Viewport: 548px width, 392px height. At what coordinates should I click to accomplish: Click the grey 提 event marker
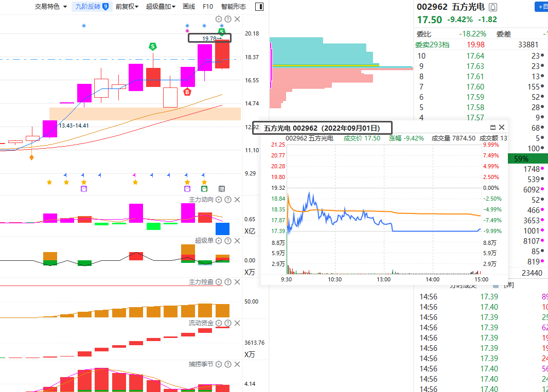222,189
